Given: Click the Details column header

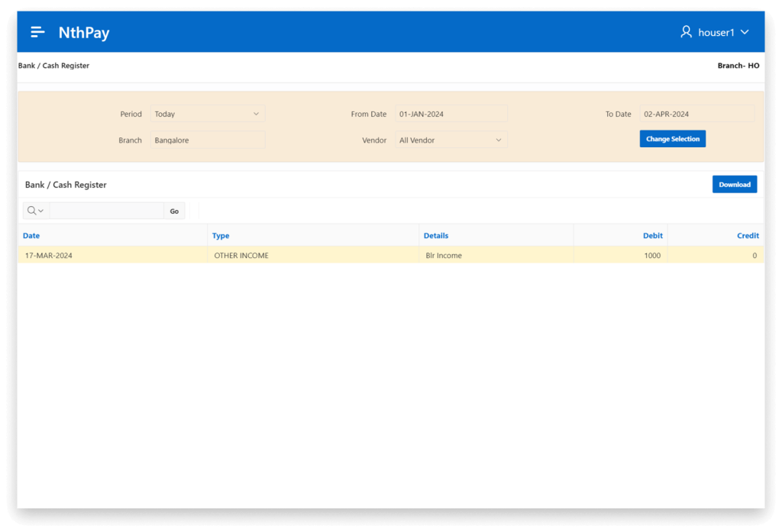Looking at the screenshot, I should (x=436, y=236).
